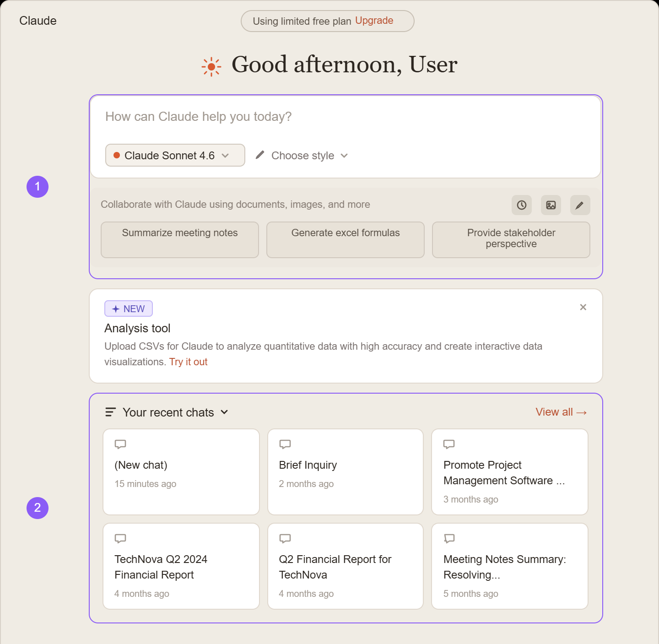Click the chat bubble icon on Brief Inquiry
The width and height of the screenshot is (659, 644).
(x=285, y=444)
